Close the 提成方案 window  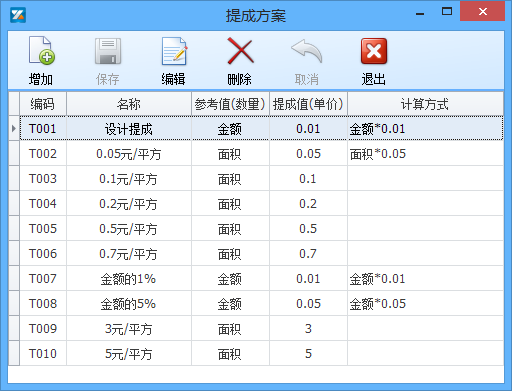point(482,11)
